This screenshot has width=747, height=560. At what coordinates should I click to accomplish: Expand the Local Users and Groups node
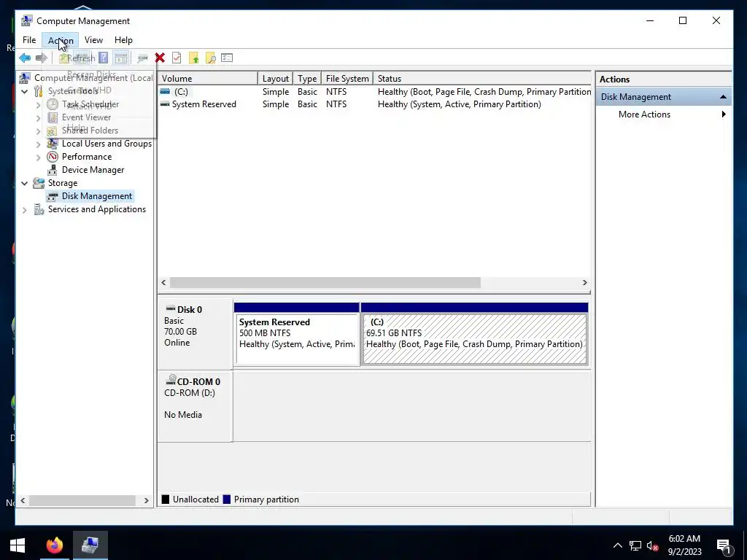click(x=39, y=144)
